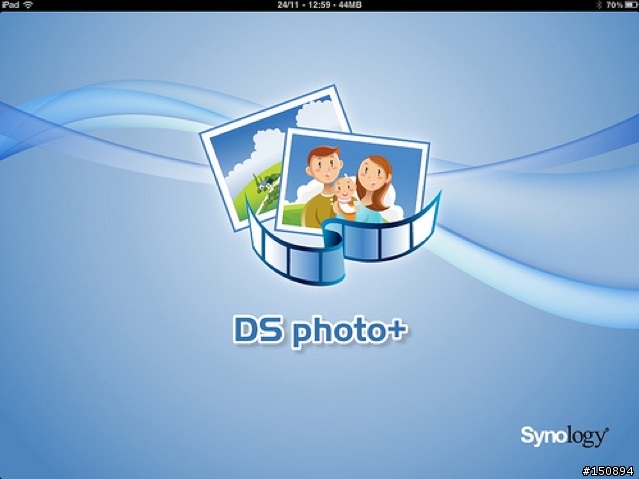Viewport: 639px width, 479px height.
Task: Tap the battery indicator in status bar
Action: 630,5
